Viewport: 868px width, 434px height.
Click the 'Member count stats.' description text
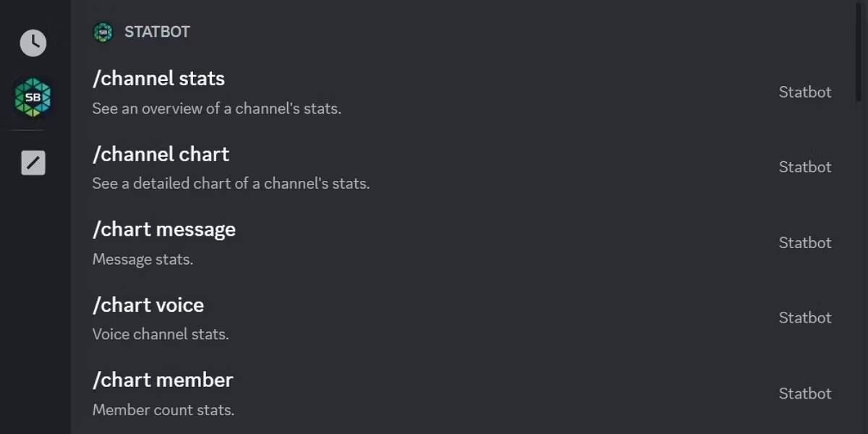(163, 409)
